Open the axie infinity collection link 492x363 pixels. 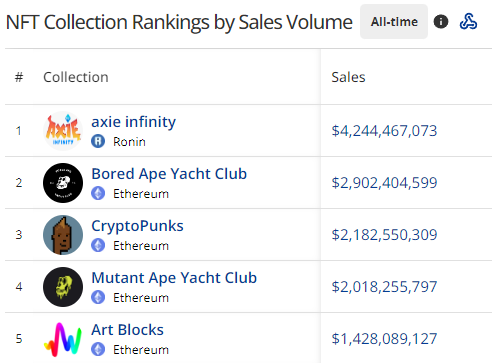pyautogui.click(x=134, y=122)
